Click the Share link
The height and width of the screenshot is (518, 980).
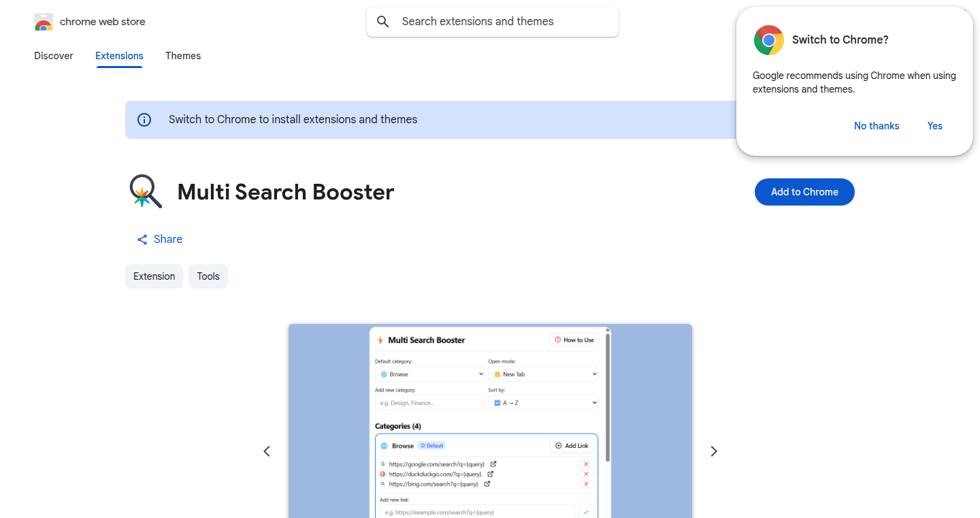[160, 240]
